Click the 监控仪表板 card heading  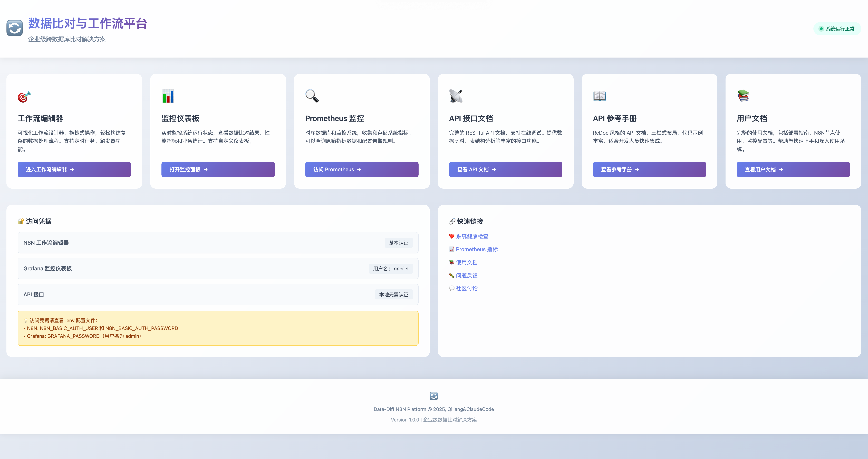click(x=180, y=118)
